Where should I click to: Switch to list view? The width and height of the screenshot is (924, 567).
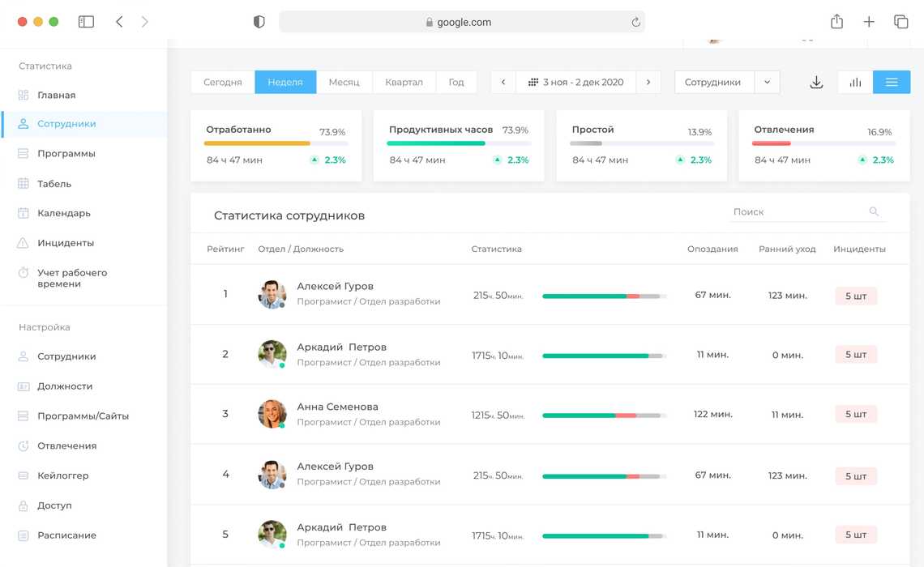[x=892, y=83]
